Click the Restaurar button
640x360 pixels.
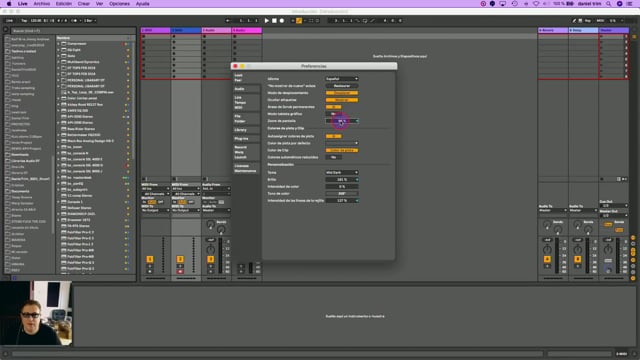(342, 86)
